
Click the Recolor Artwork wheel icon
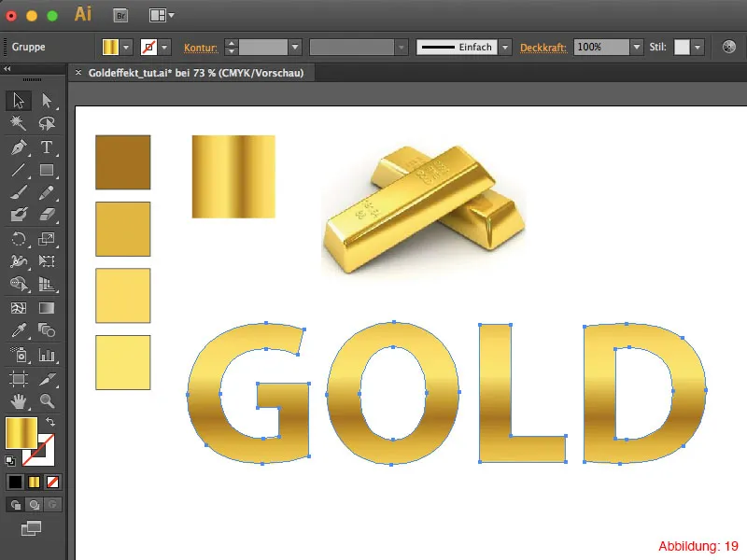[x=729, y=47]
